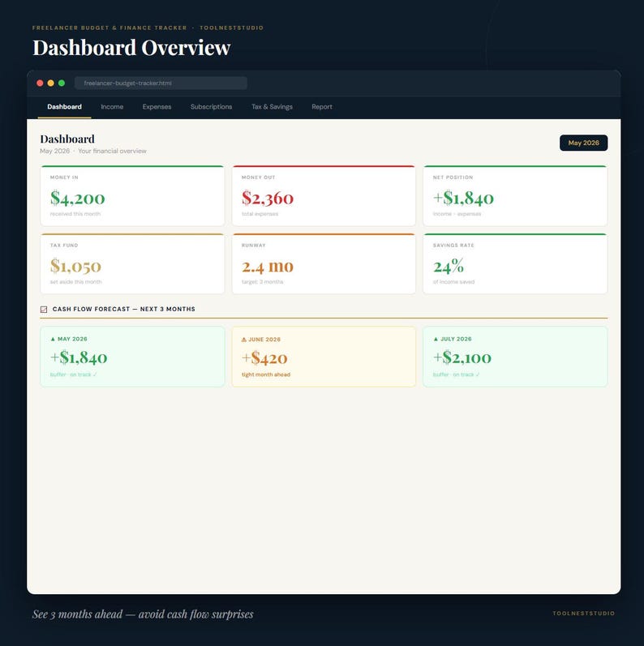The width and height of the screenshot is (644, 646).
Task: Switch to the Income tab
Action: [x=112, y=107]
